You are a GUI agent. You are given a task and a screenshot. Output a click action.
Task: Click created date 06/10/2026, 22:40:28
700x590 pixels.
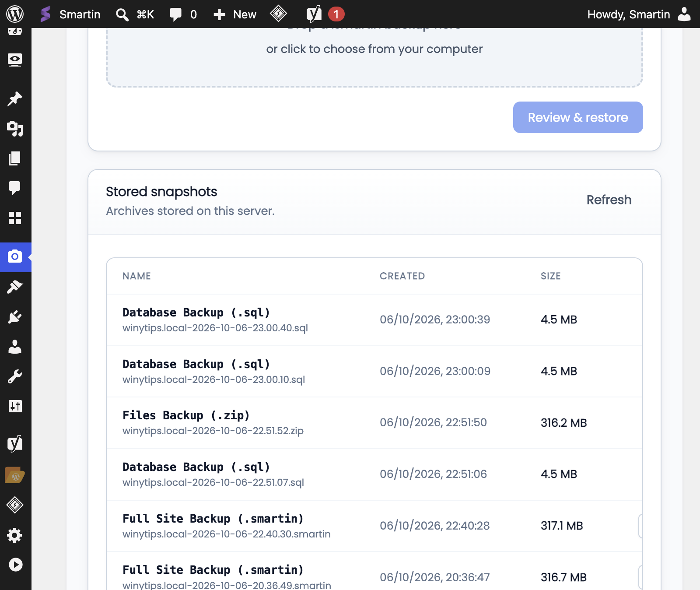(434, 526)
